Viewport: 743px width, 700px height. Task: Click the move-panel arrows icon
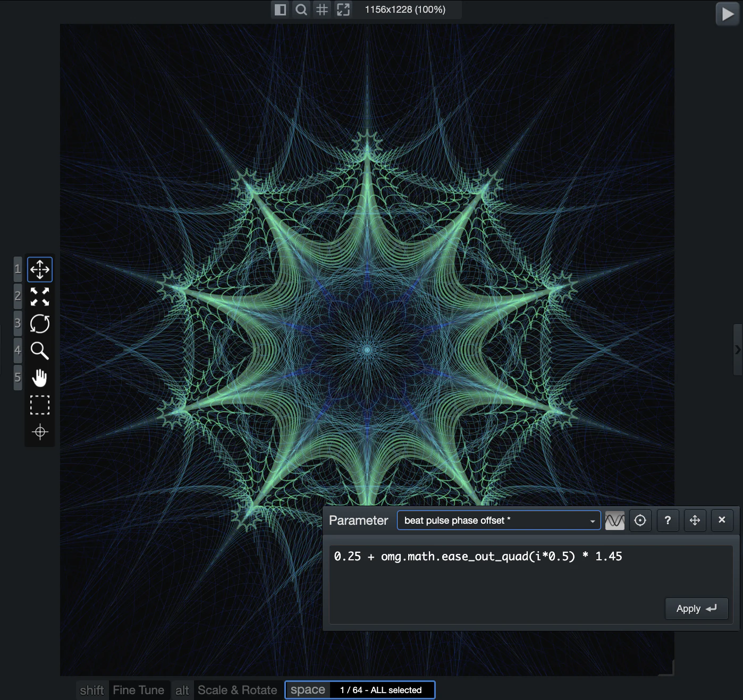[695, 520]
